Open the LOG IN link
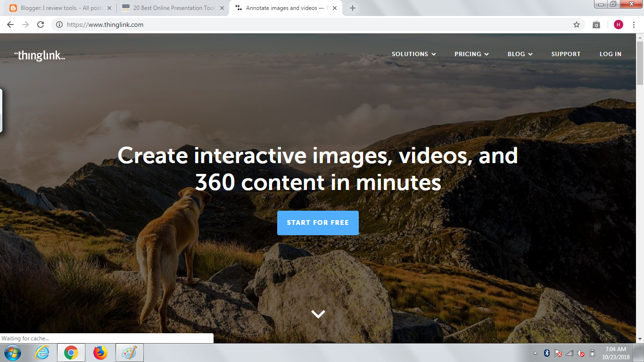This screenshot has height=362, width=644. pyautogui.click(x=611, y=54)
